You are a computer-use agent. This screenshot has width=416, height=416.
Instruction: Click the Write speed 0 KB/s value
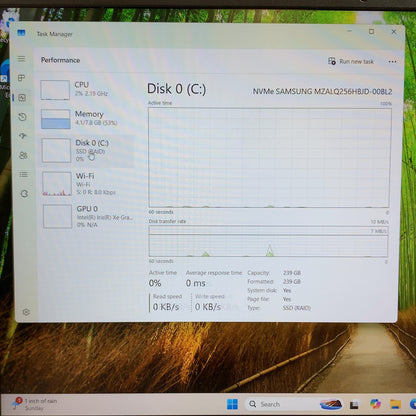[x=208, y=307]
